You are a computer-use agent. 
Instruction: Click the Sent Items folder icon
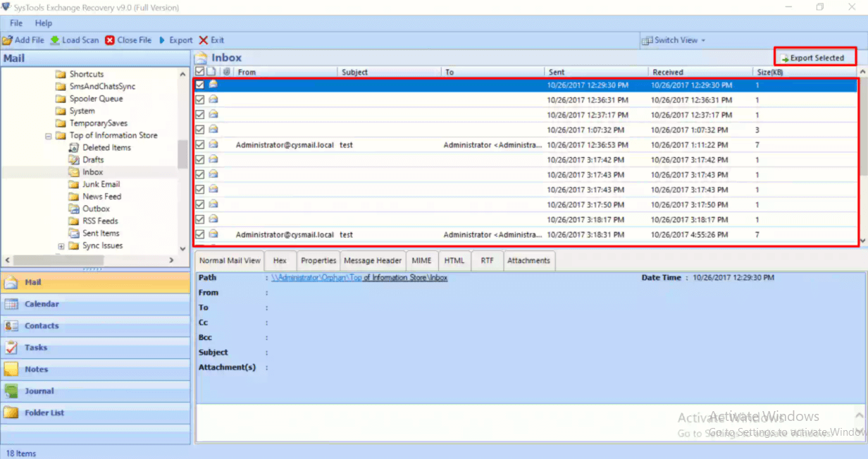click(x=74, y=233)
